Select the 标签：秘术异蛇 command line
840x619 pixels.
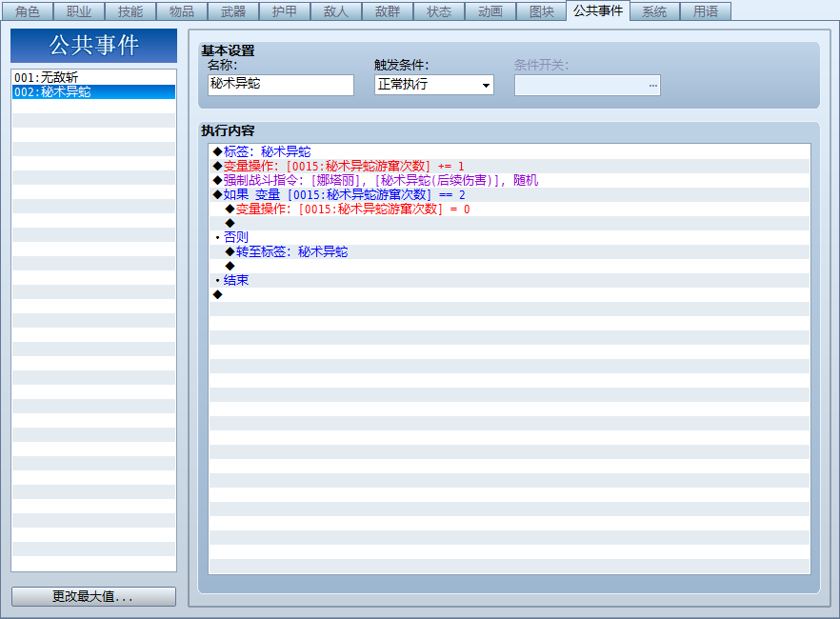click(509, 151)
